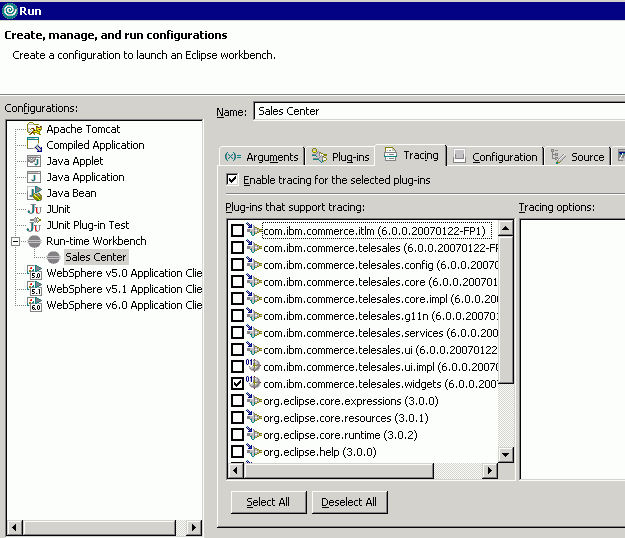The image size is (625, 538).
Task: Click the WebSphere v5.0 Application Client icon
Action: coord(35,273)
